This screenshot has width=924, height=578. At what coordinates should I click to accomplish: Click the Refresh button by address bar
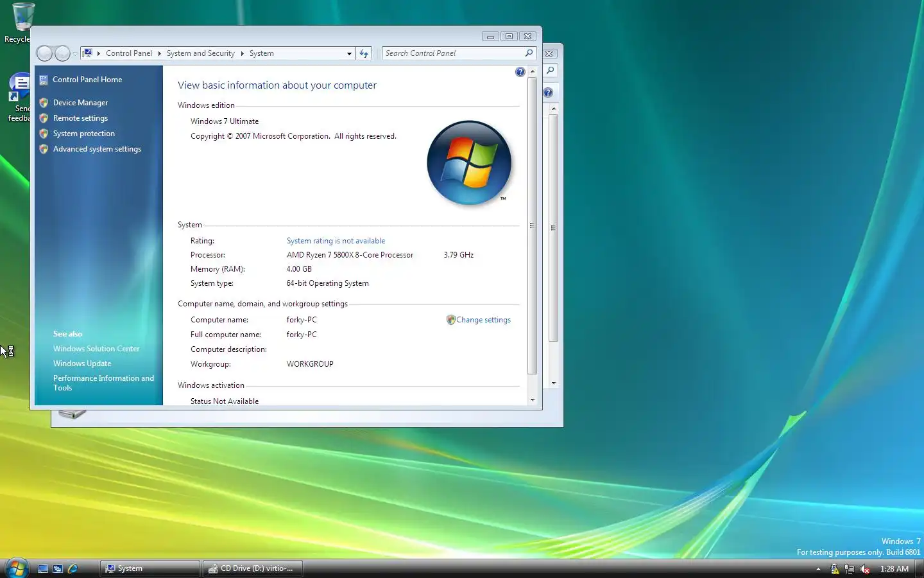click(364, 53)
